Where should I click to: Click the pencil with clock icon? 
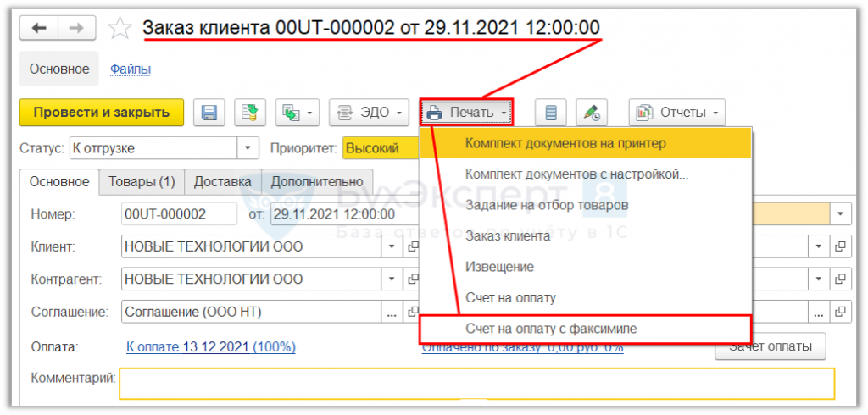pos(592,113)
